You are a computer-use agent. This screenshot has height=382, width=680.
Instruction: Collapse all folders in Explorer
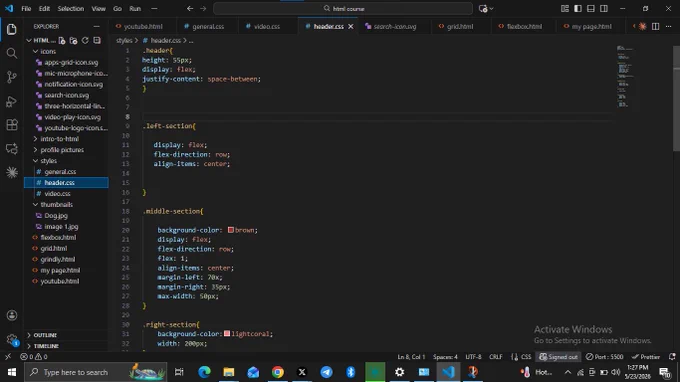tap(97, 40)
